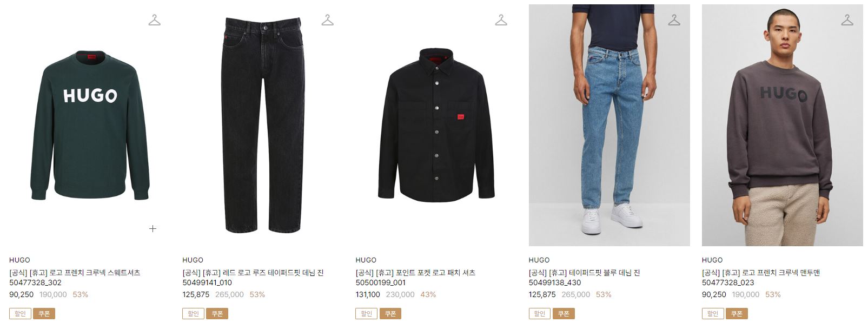Open black tapered denim jeans image
Screen dimensions: 868x329
[263, 126]
